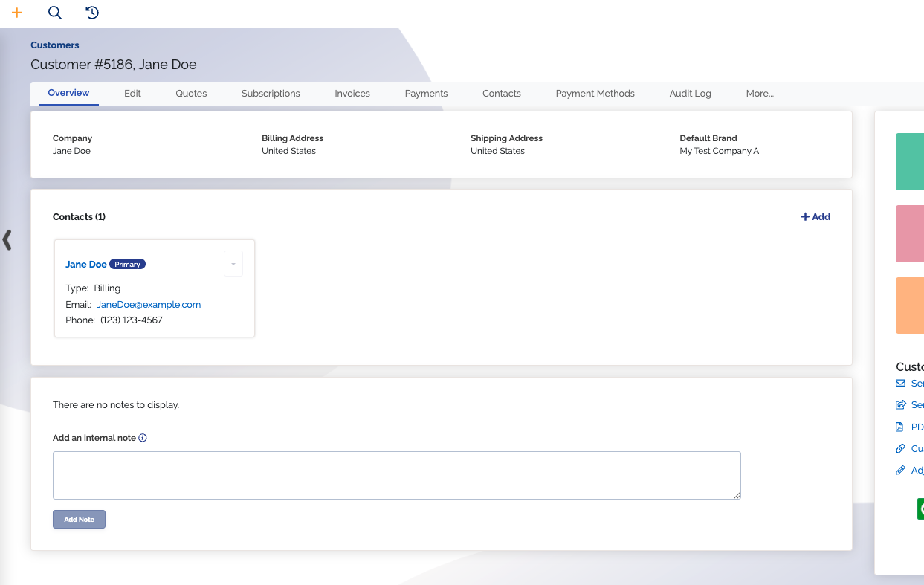This screenshot has width=924, height=585.
Task: Open the Jane Doe contact name link
Action: [86, 265]
